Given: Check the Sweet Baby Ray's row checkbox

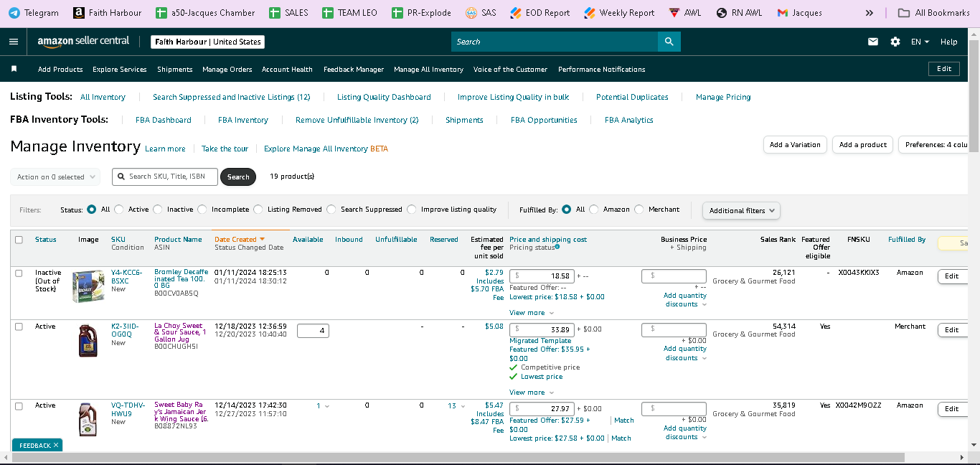Looking at the screenshot, I should point(19,405).
